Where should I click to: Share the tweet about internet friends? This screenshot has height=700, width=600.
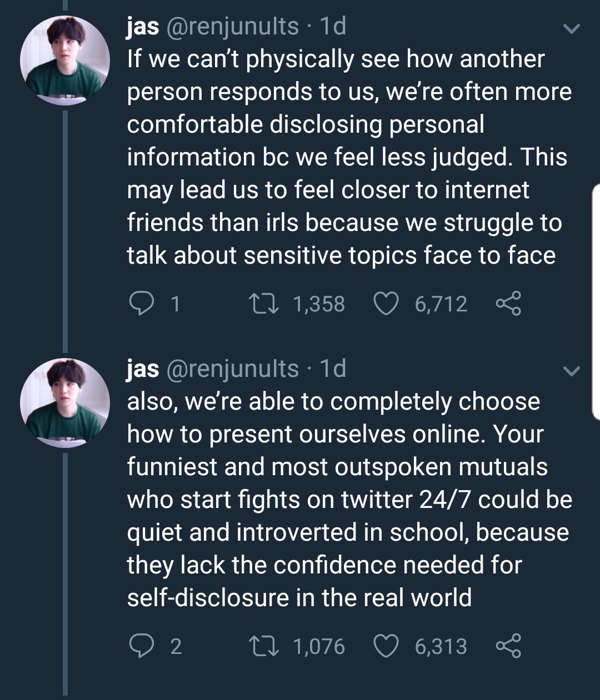(508, 304)
